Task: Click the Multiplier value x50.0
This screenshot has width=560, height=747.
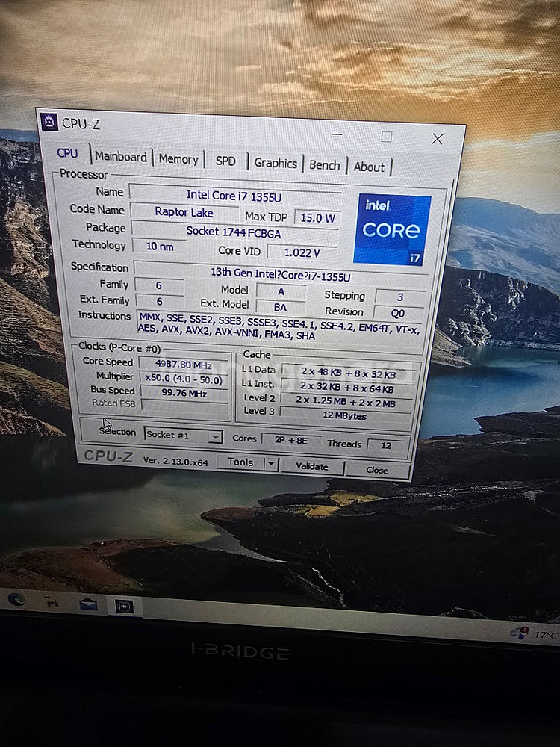Action: tap(184, 379)
